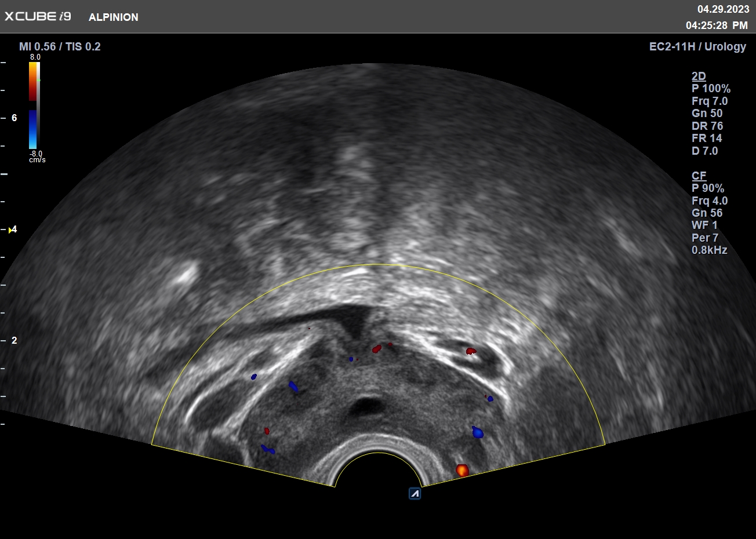This screenshot has height=539, width=756.
Task: Click the XCUBE i9 logo
Action: [38, 17]
